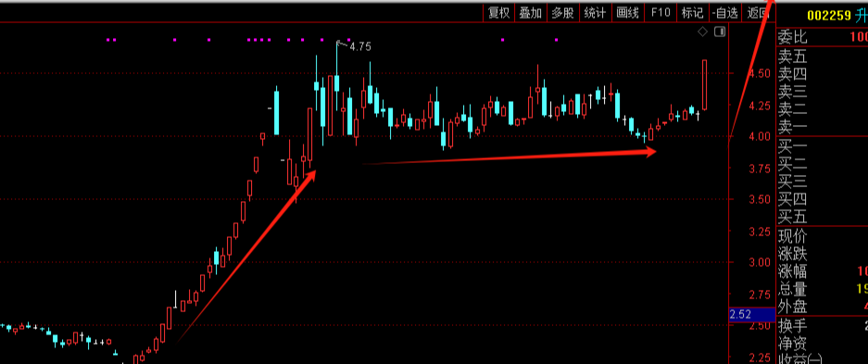Select the 卖五 ask row
Screen dimensions: 868x364
(x=793, y=56)
